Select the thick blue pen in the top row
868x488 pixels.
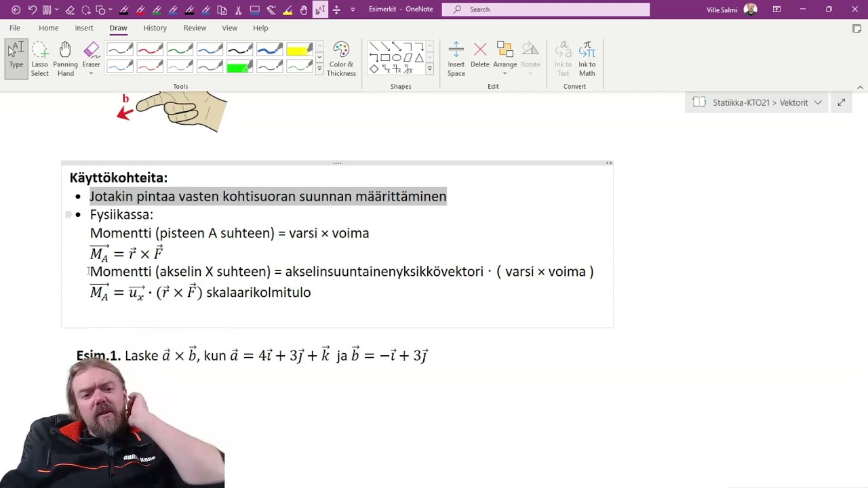pyautogui.click(x=269, y=49)
